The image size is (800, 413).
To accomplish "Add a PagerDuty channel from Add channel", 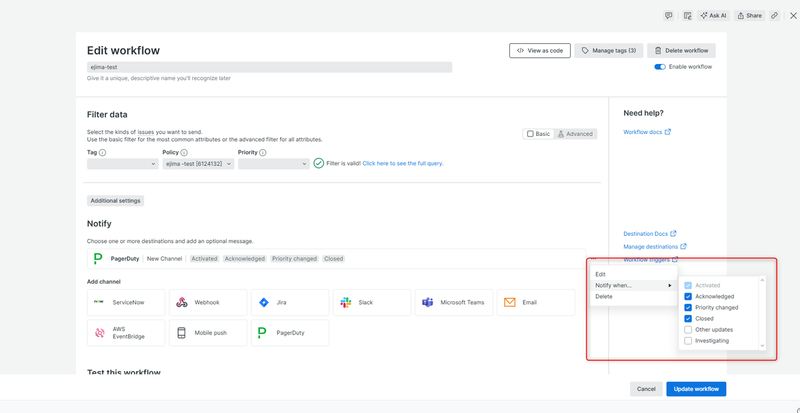I will coord(290,333).
